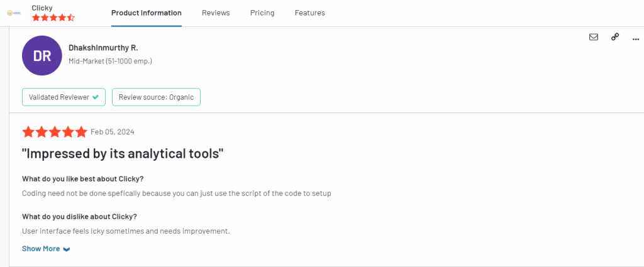Copy review link via chain icon
The width and height of the screenshot is (644, 267).
pos(615,37)
